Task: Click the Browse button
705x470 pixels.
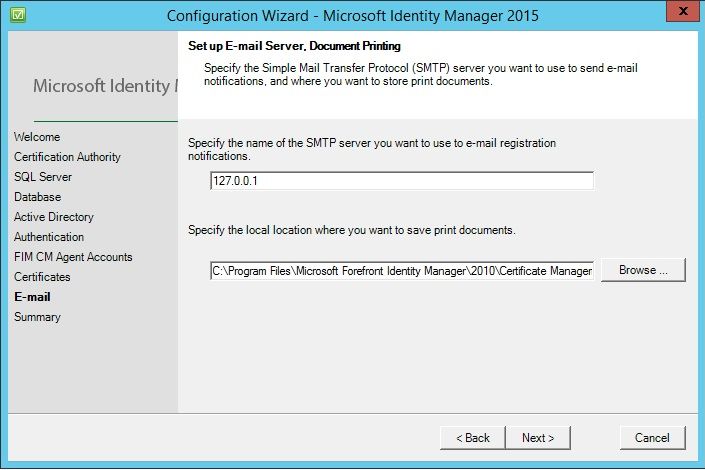Action: [x=643, y=270]
